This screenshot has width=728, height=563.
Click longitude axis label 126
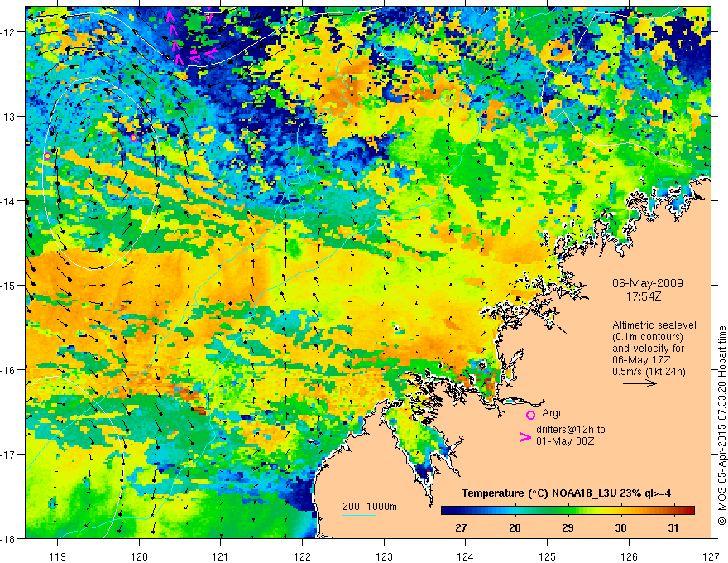click(x=629, y=556)
